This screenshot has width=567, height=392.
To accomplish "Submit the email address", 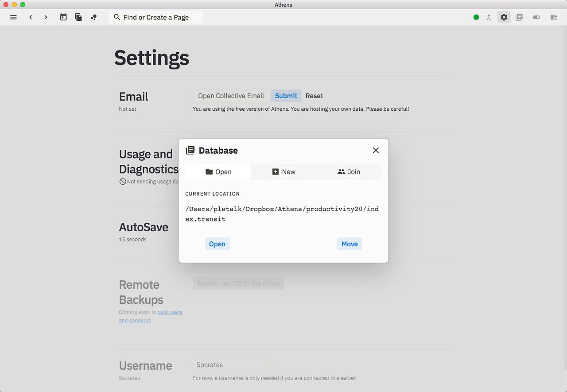I will pyautogui.click(x=286, y=96).
